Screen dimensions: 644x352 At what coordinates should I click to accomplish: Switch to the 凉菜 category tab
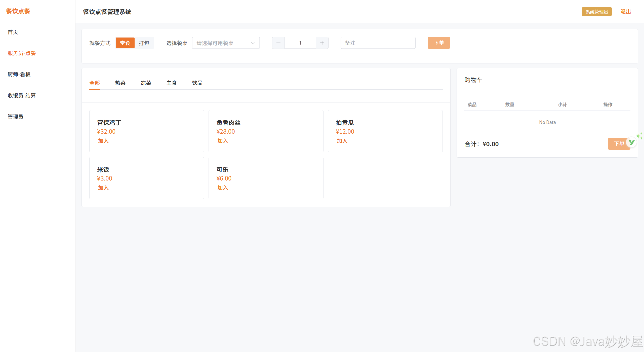click(x=146, y=83)
